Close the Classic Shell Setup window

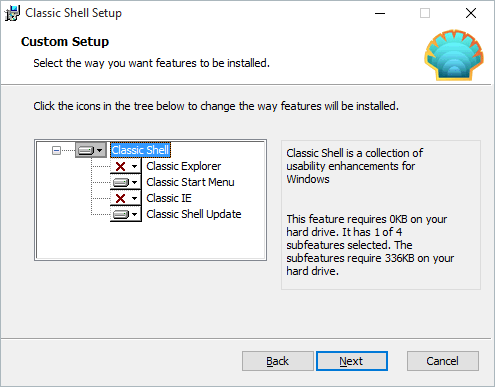pos(471,13)
